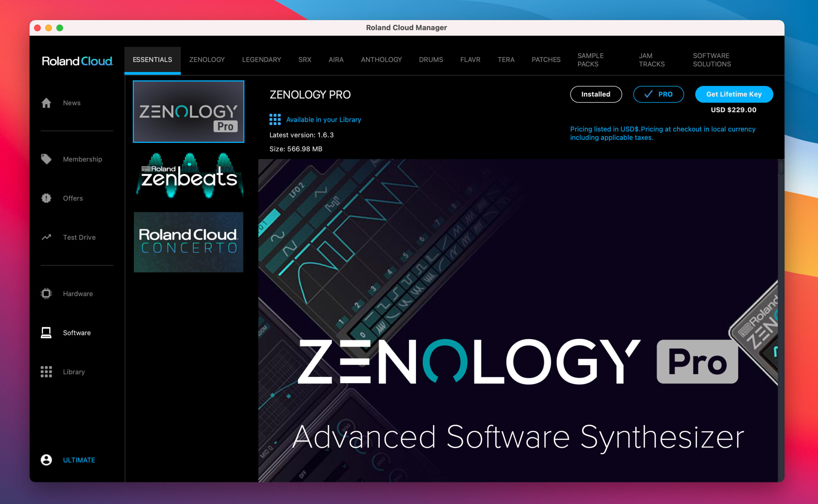Image resolution: width=818 pixels, height=504 pixels.
Task: Open the SRX tab
Action: pyautogui.click(x=305, y=60)
